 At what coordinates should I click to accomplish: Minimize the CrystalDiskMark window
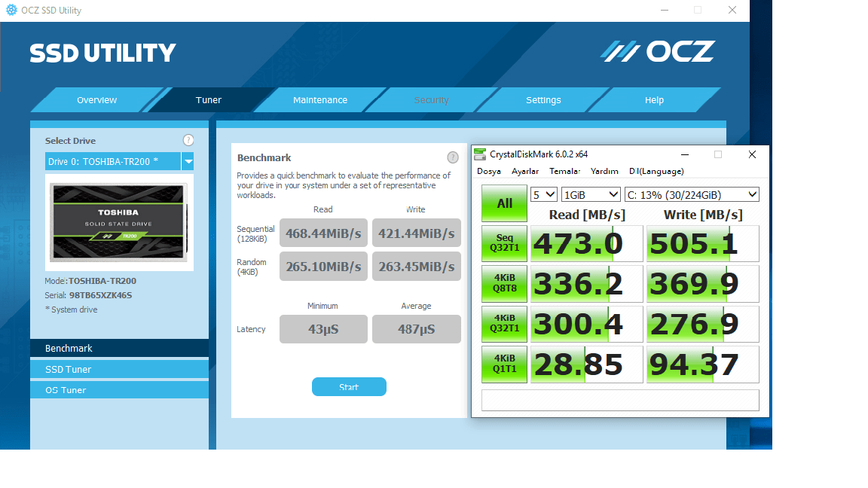coord(685,154)
